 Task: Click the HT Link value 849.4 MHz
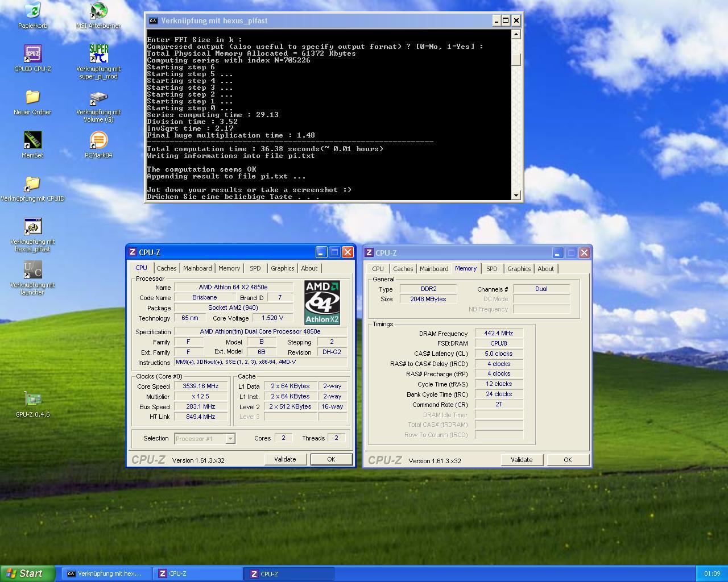(202, 417)
